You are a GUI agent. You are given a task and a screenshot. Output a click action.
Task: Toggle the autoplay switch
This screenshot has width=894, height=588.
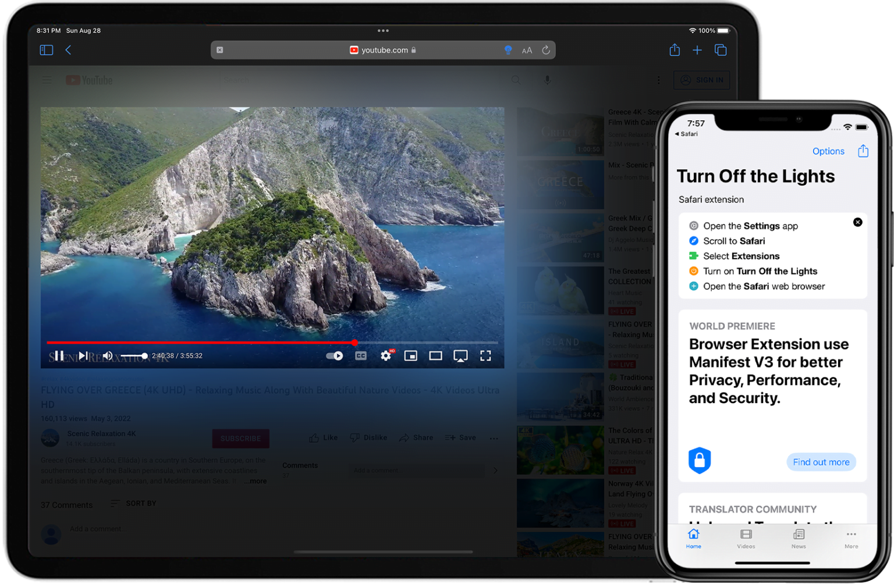pyautogui.click(x=334, y=355)
